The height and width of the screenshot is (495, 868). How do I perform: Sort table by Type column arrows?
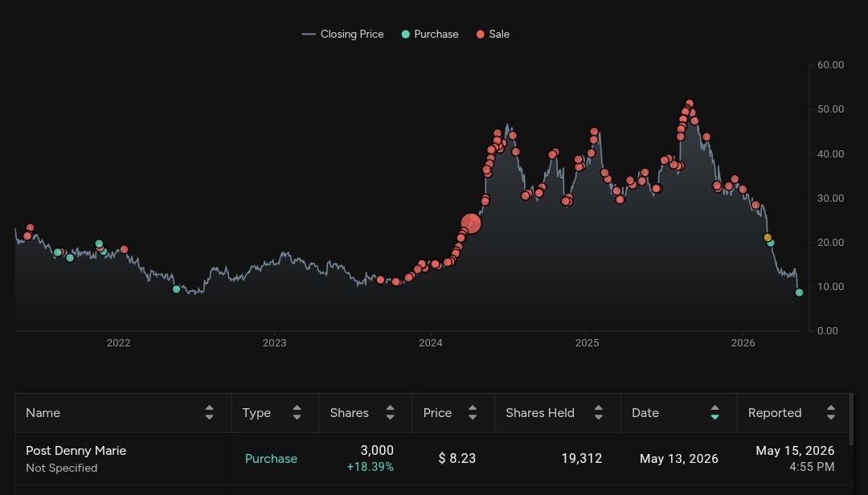coord(297,412)
